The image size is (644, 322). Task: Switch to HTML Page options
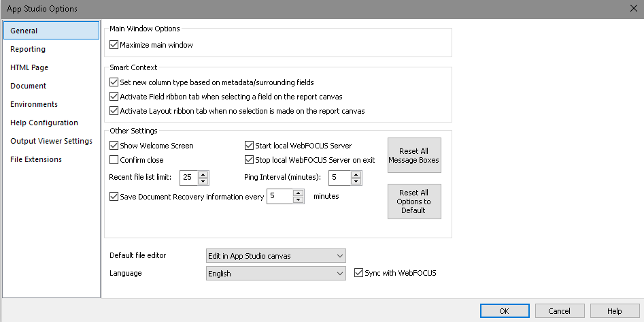[29, 67]
